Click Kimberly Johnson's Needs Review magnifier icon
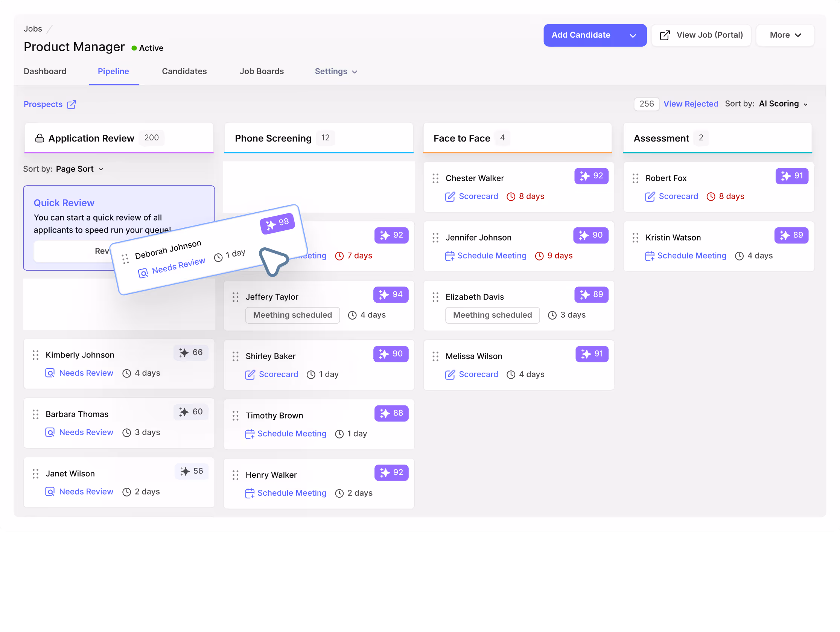The height and width of the screenshot is (632, 840). click(x=50, y=373)
